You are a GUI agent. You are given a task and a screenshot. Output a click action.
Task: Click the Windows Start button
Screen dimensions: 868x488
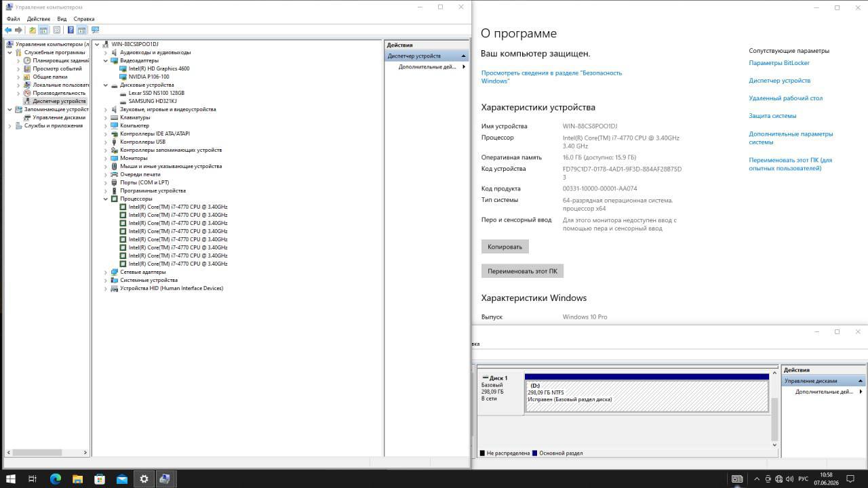pyautogui.click(x=11, y=479)
